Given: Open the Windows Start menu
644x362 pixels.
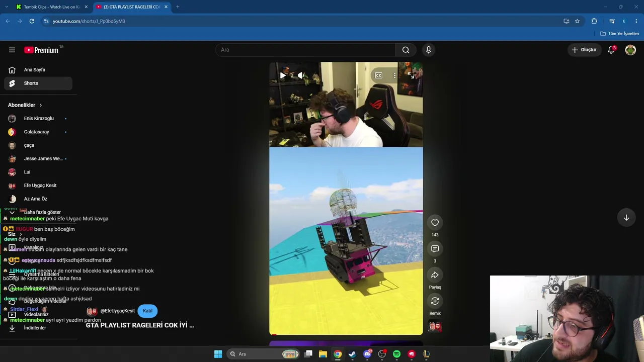Looking at the screenshot, I should [x=218, y=354].
